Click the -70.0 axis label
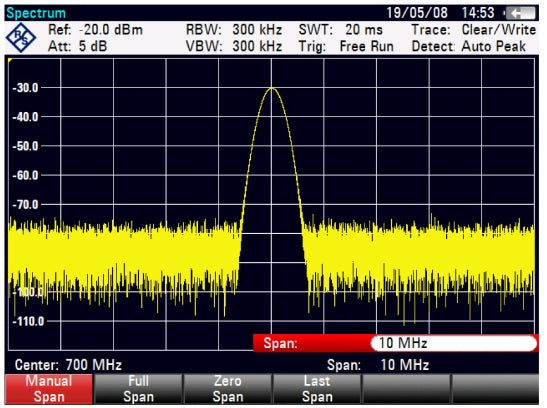547x408 pixels. coord(25,204)
